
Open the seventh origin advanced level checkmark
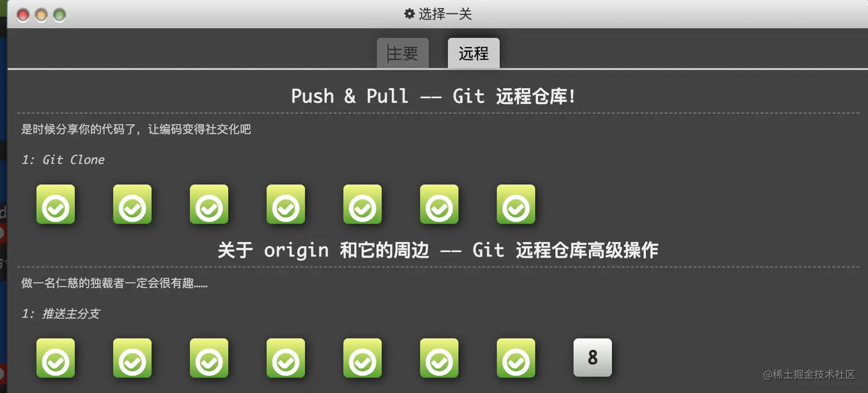(516, 358)
